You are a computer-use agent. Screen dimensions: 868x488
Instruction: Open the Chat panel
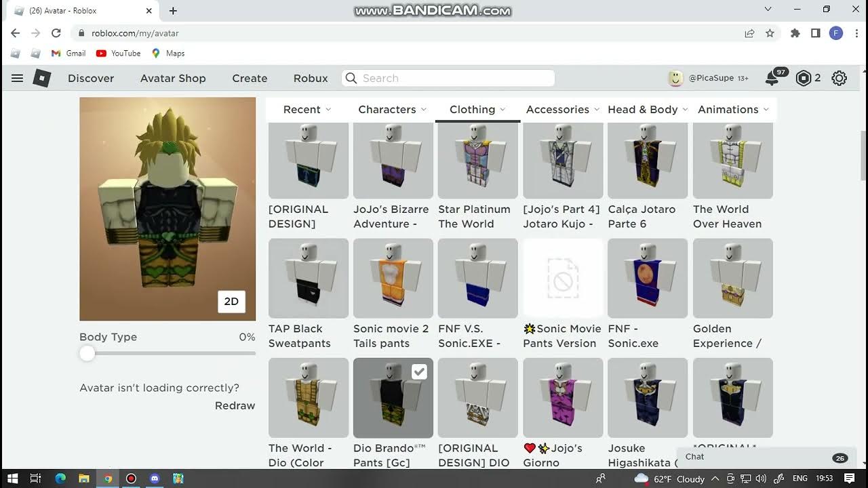tap(766, 457)
